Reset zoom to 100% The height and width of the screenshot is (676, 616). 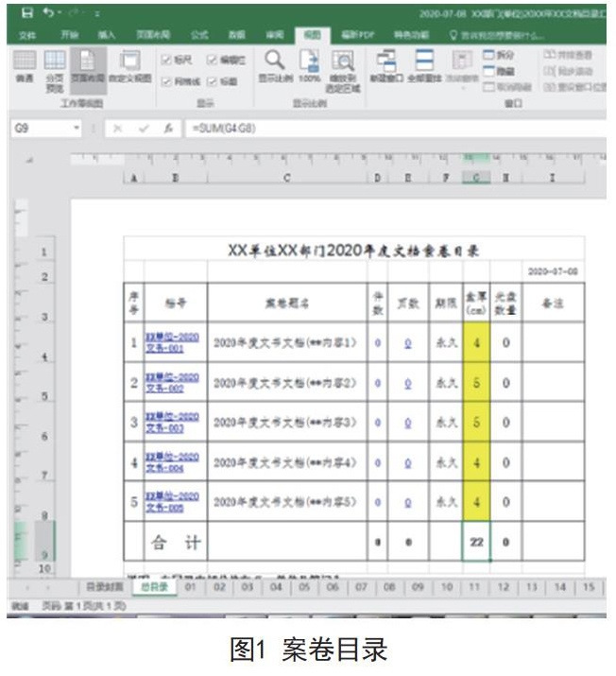(309, 67)
